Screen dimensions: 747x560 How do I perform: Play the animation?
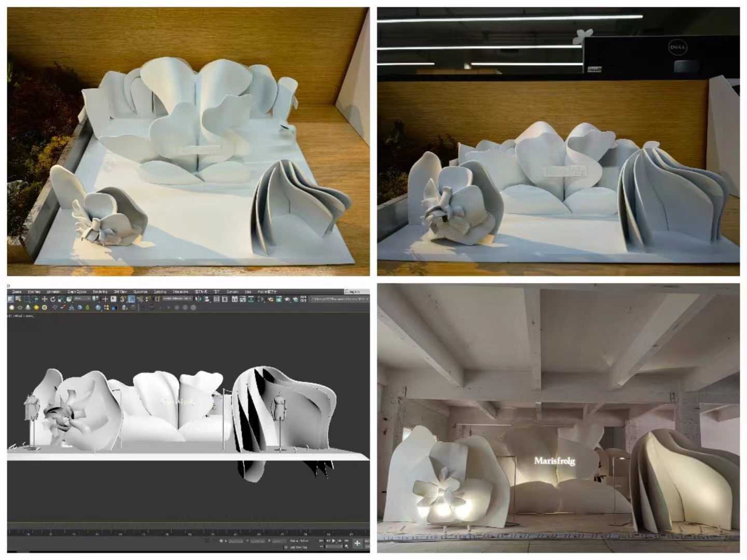coord(334,541)
